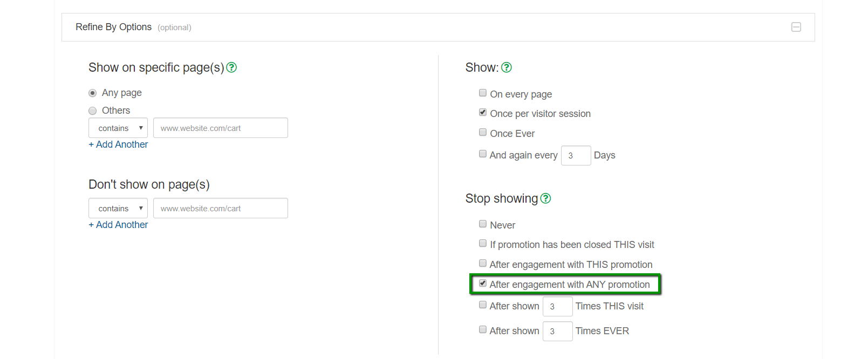Open contains dropdown under Don't show on page(s)
Image resolution: width=868 pixels, height=359 pixels.
tap(118, 209)
